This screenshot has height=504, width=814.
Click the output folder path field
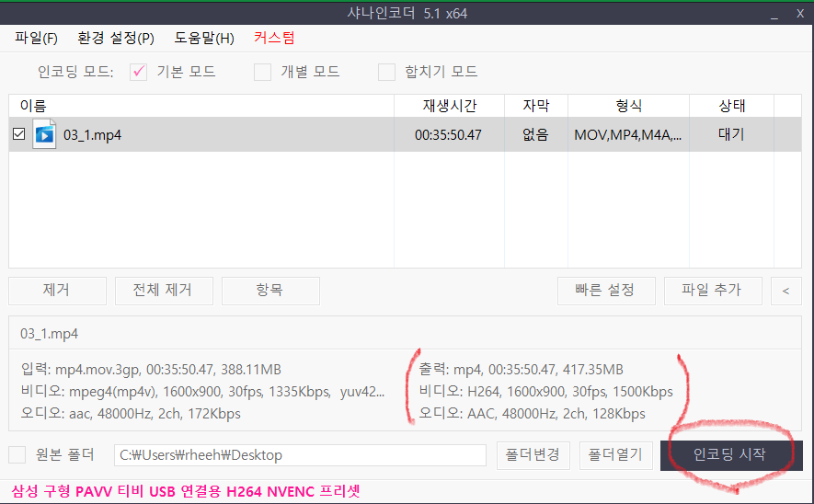(x=300, y=455)
